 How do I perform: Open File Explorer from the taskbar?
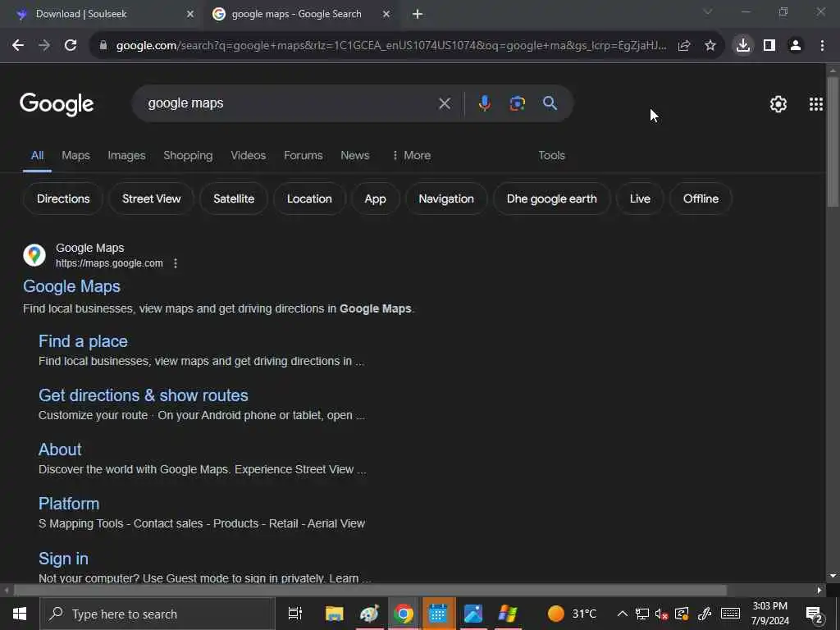(335, 614)
